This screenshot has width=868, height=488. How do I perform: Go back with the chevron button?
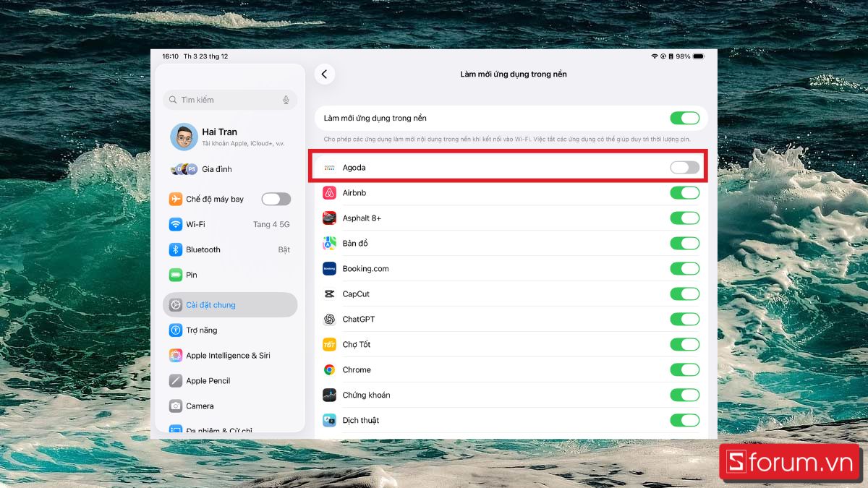pyautogui.click(x=325, y=74)
